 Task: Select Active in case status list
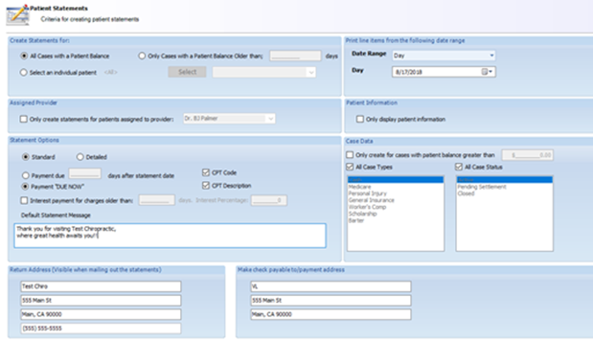coord(504,180)
